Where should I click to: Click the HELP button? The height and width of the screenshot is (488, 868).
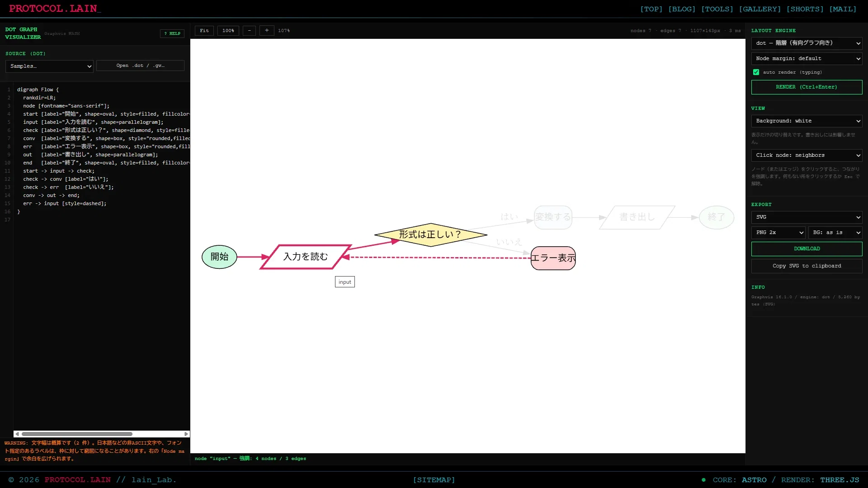(172, 33)
